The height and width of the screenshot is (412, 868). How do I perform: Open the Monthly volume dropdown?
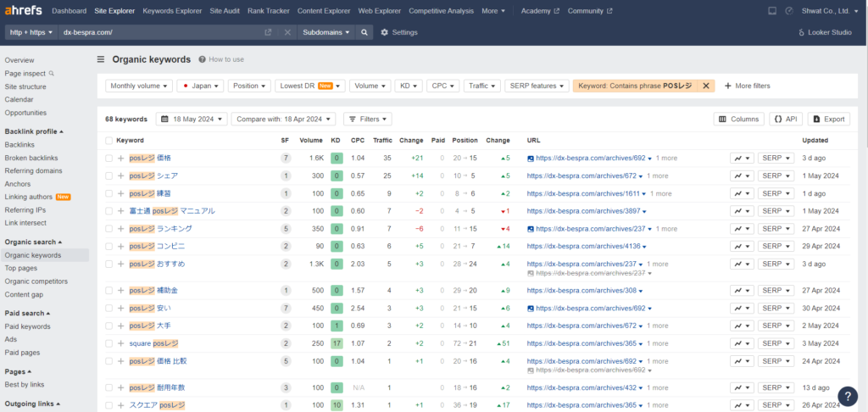[139, 86]
